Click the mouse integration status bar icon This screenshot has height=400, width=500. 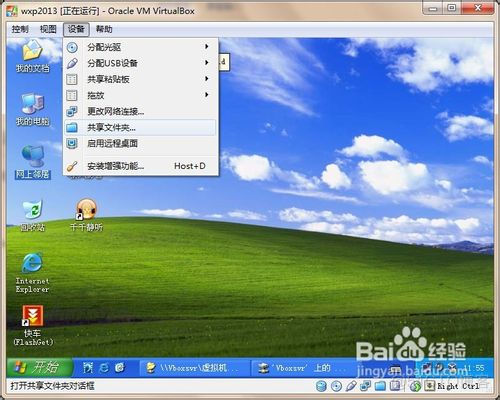(415, 386)
